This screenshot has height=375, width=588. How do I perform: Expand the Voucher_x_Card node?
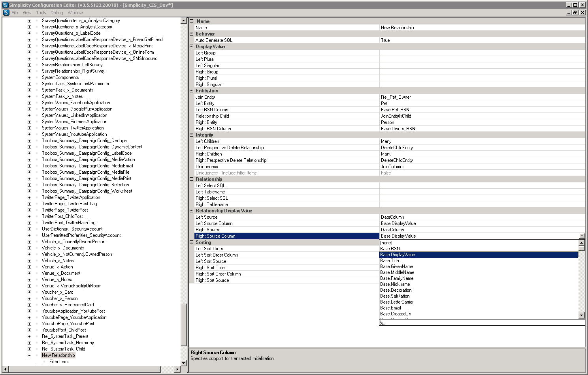pos(29,292)
